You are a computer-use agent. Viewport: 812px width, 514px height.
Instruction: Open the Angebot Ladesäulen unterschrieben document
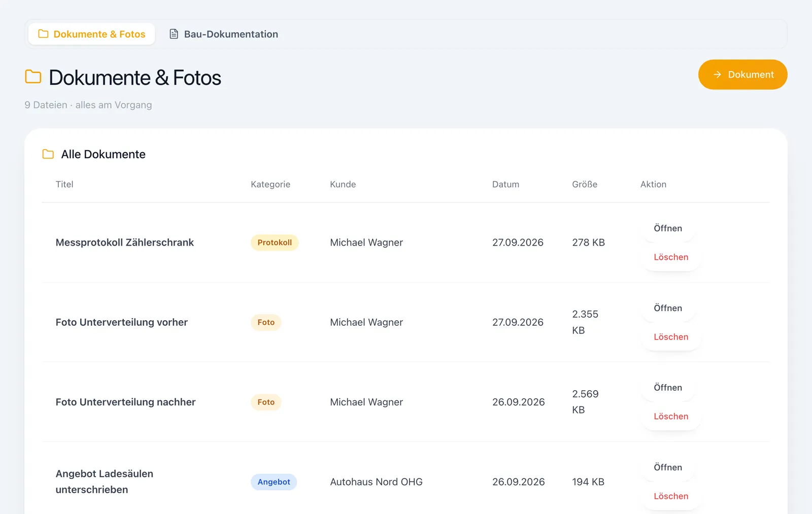[x=668, y=467]
